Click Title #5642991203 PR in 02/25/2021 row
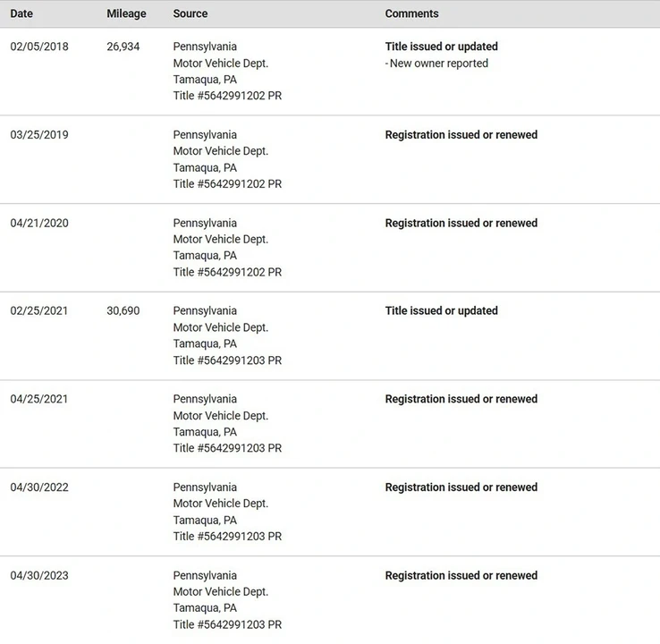The image size is (660, 644). pyautogui.click(x=227, y=360)
